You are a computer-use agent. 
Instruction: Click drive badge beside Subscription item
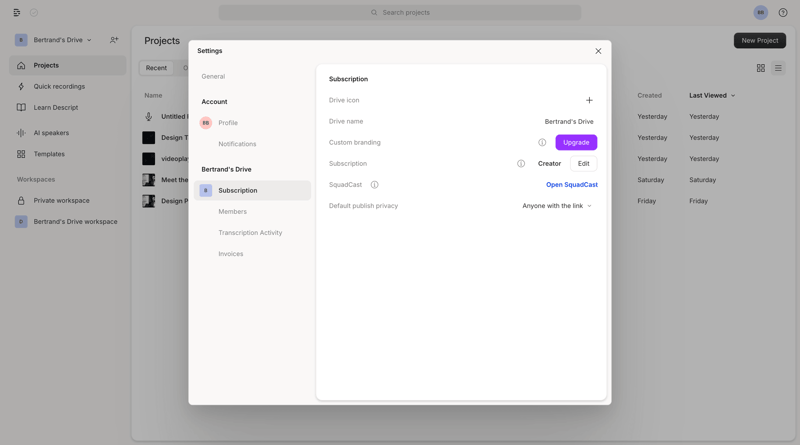coord(206,190)
